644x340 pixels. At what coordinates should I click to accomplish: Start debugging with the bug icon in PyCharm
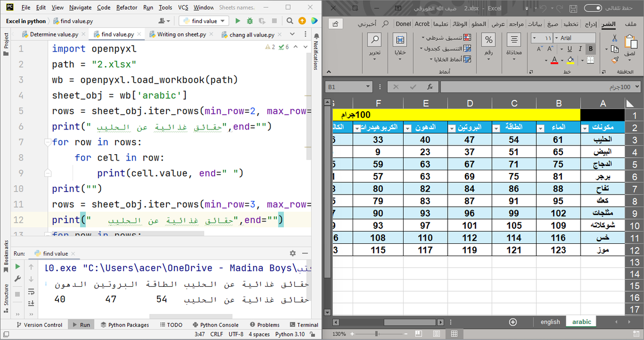[250, 21]
